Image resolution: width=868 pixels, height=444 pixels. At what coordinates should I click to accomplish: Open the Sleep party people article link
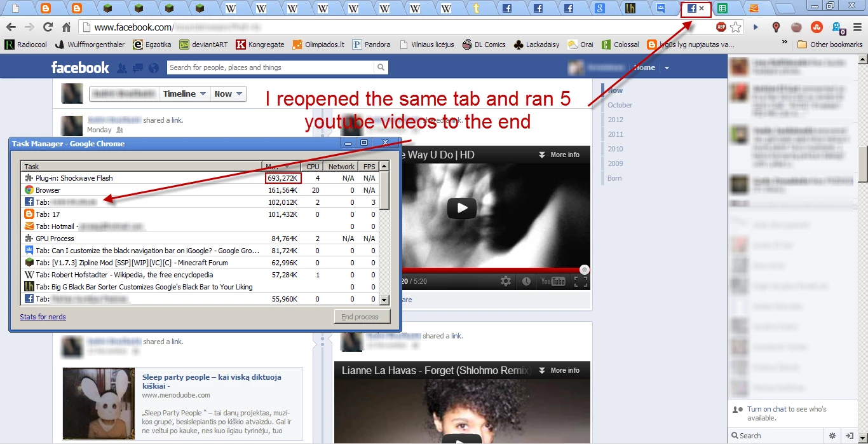point(212,381)
